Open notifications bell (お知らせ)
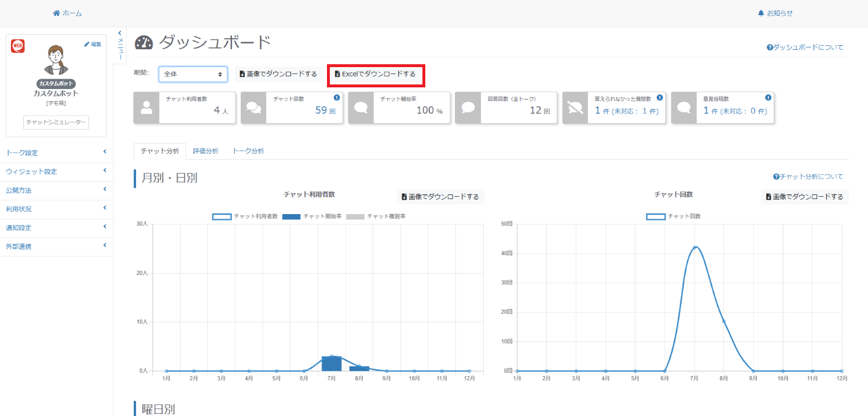Viewport: 868px width, 416px height. point(761,13)
